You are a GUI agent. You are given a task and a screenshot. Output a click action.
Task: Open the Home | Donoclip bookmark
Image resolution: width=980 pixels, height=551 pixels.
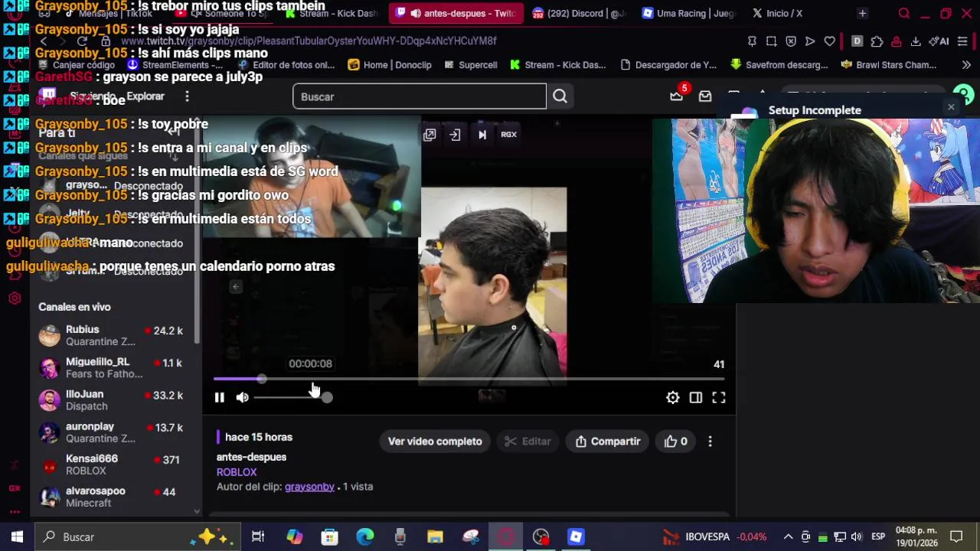tap(390, 65)
